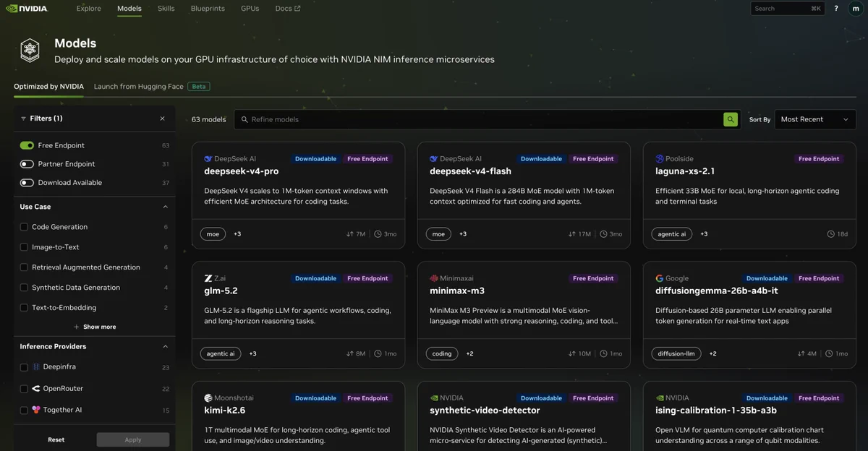Click the diffusion-llm tag

click(676, 354)
